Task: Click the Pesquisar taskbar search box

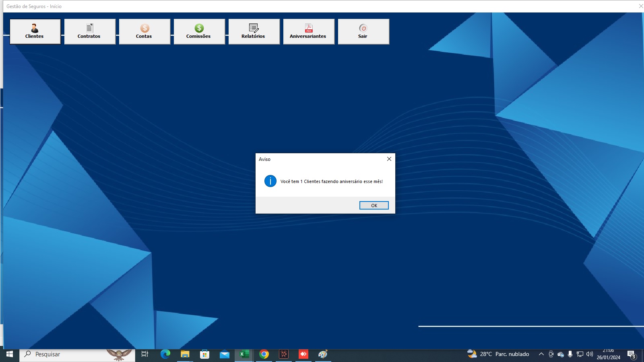Action: 77,354
